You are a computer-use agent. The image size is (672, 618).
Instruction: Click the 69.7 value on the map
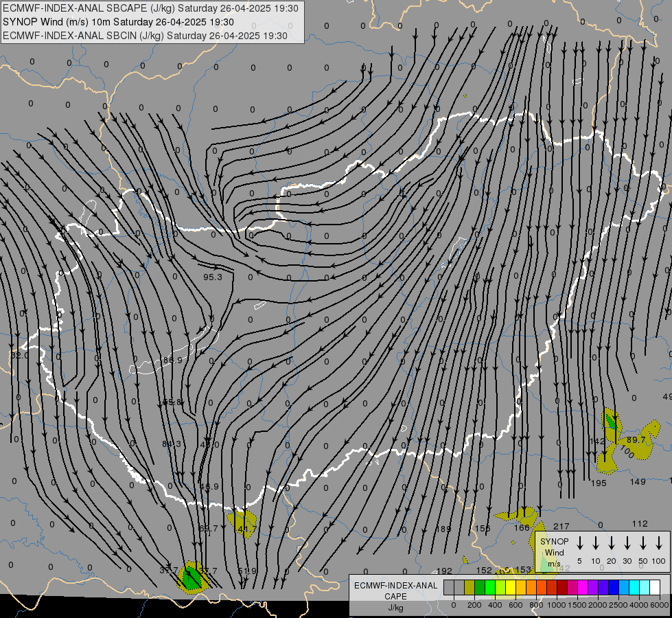(x=208, y=528)
